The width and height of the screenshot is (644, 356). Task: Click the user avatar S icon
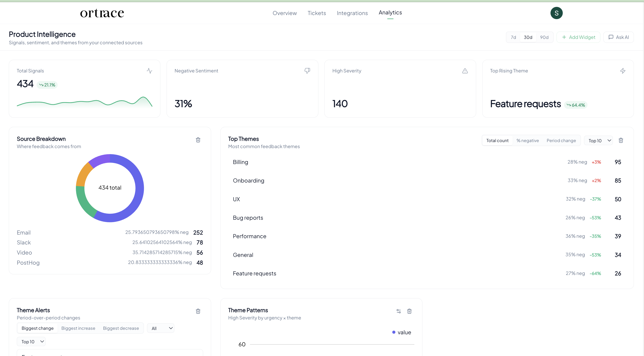tap(556, 13)
